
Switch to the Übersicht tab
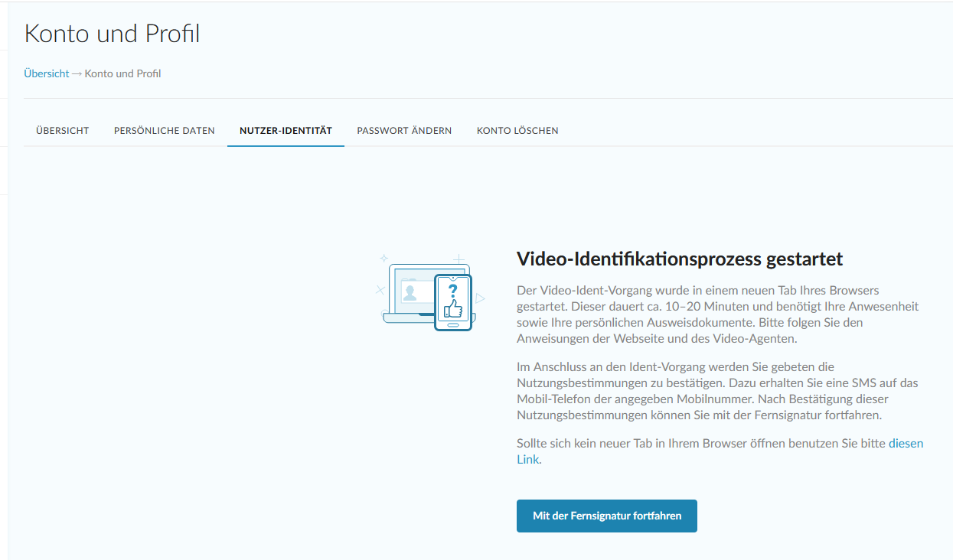[x=63, y=131]
